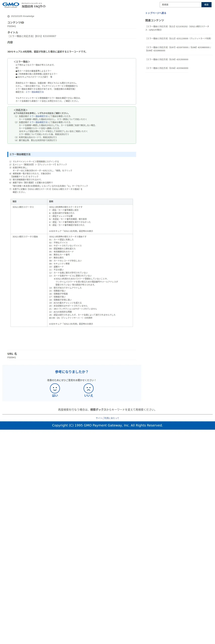
Task: Click the 3DS2.0取引ステータス table cell
Action: tap(29, 219)
